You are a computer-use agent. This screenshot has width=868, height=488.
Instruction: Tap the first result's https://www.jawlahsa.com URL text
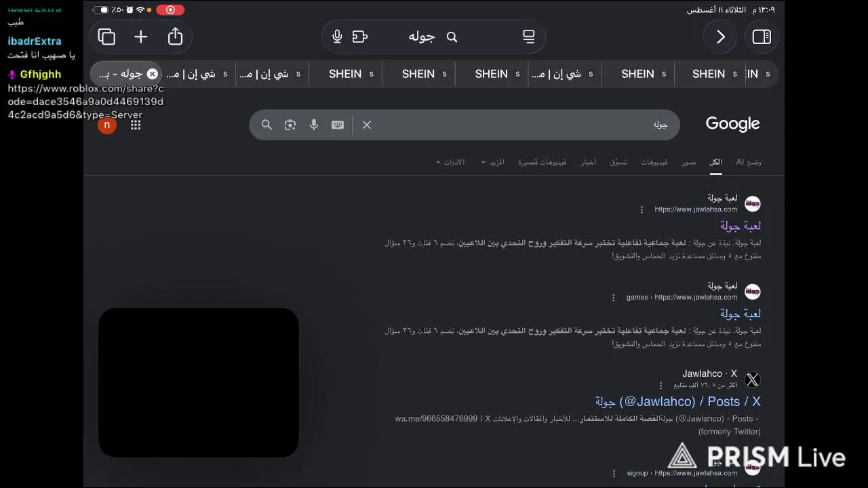pos(696,209)
